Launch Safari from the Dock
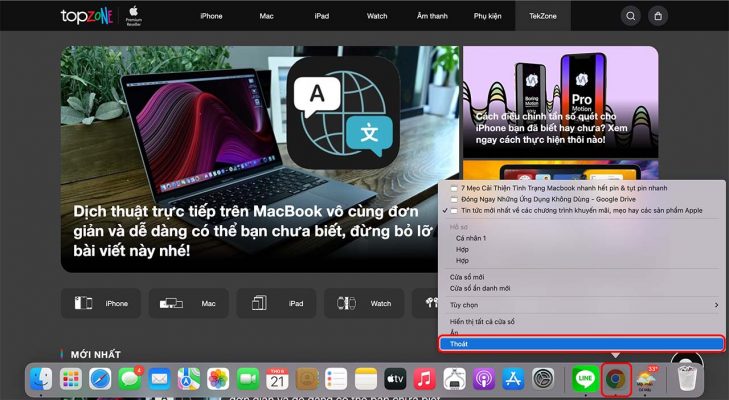The height and width of the screenshot is (400, 729). coord(99,379)
